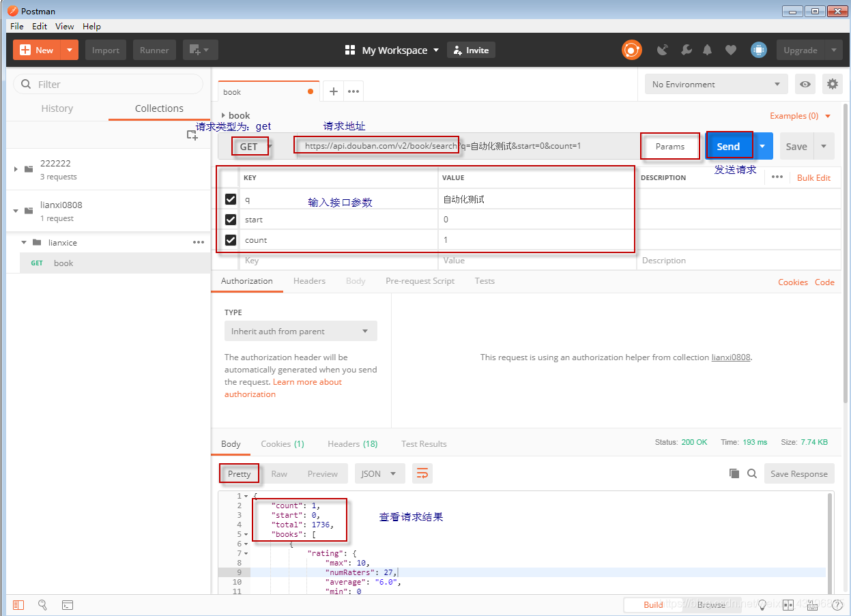The image size is (851, 616).
Task: Click the Import button
Action: pyautogui.click(x=106, y=50)
